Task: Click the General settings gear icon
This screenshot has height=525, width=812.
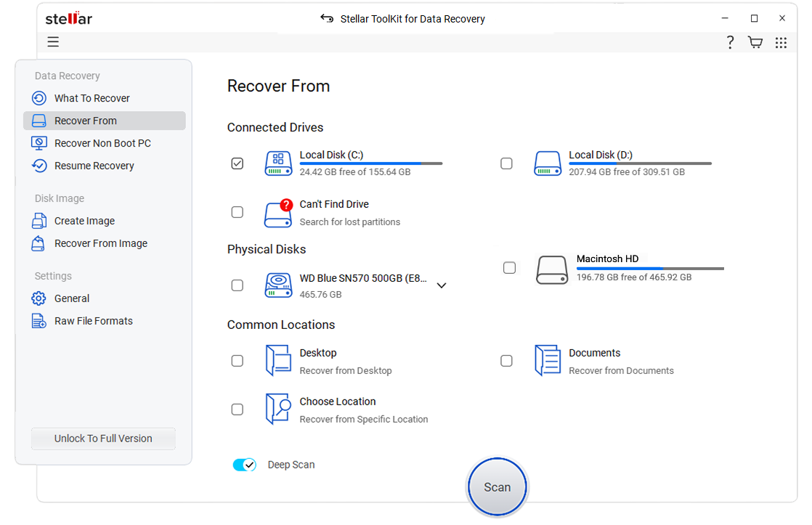Action: pos(38,298)
